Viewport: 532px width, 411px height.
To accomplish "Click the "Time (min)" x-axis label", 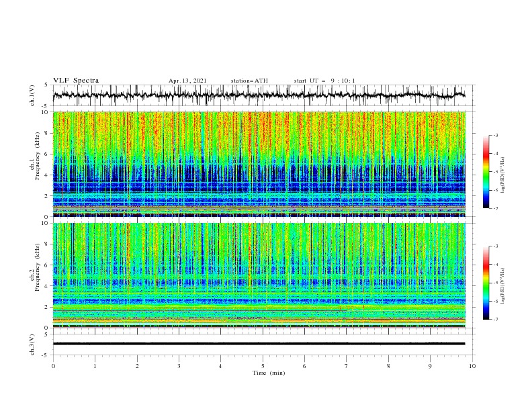I will click(x=269, y=373).
